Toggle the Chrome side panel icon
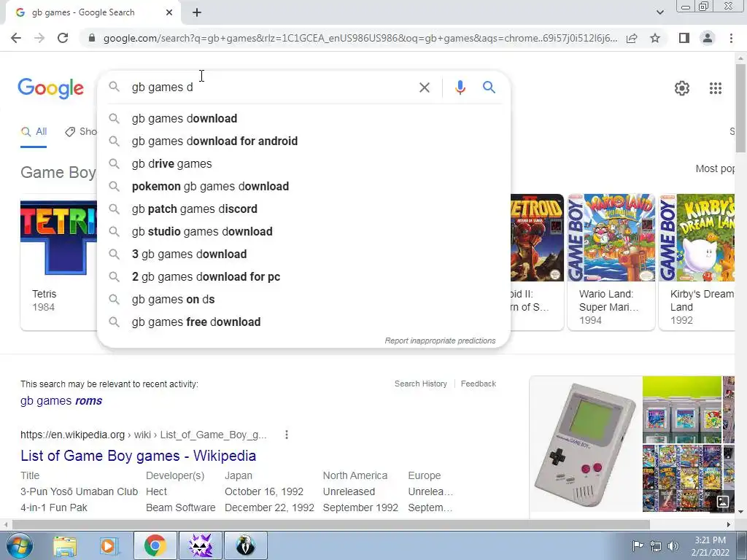Viewport: 747px width, 560px height. click(x=684, y=38)
